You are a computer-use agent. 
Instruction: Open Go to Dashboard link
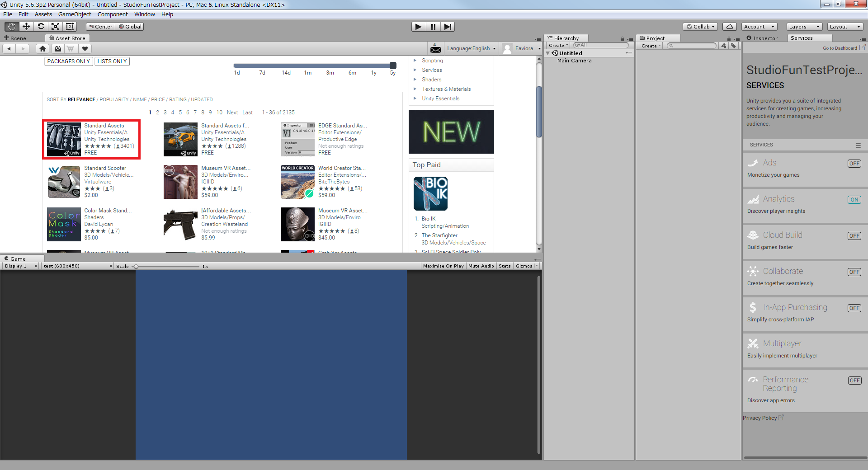(x=844, y=48)
